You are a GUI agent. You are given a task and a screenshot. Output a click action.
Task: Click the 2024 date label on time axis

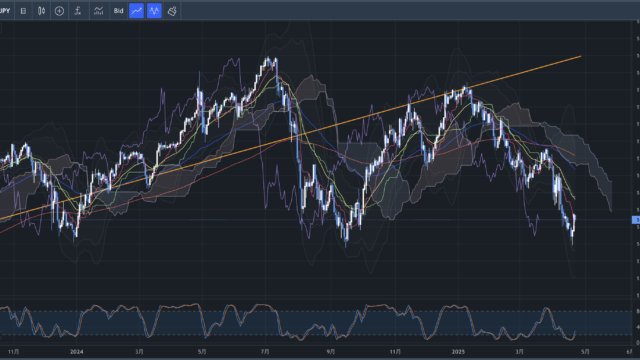click(x=76, y=352)
